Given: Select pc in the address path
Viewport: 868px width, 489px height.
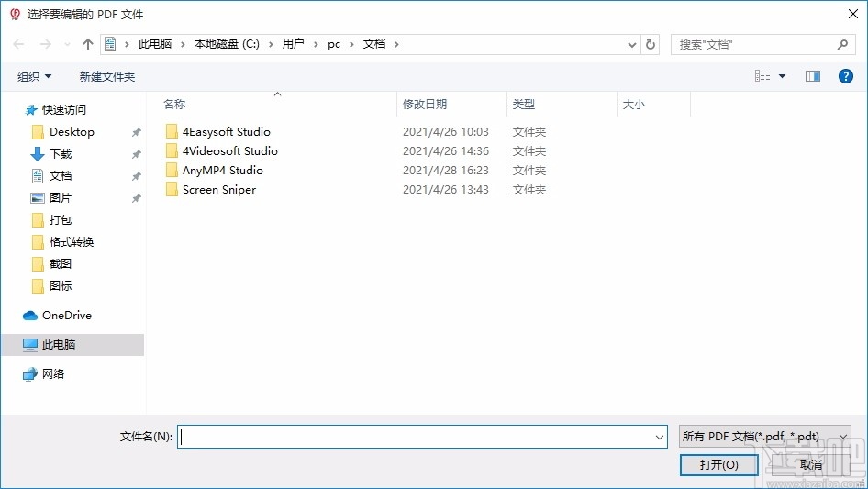Looking at the screenshot, I should [x=334, y=44].
